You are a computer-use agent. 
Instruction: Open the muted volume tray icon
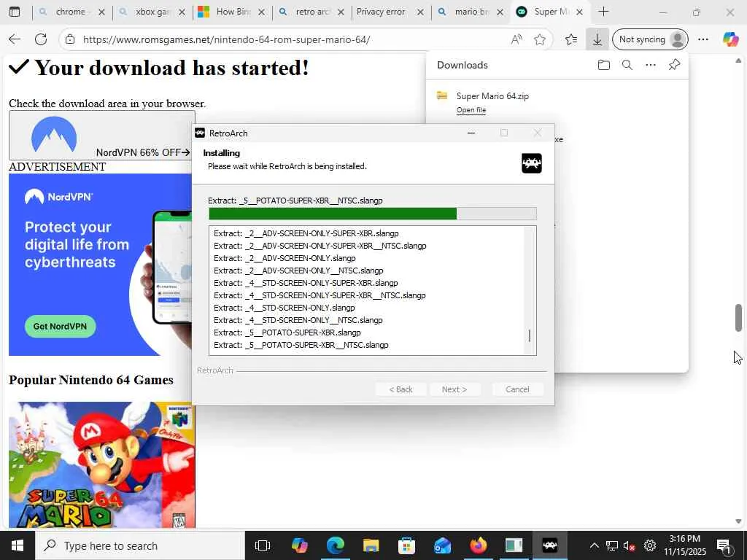pos(630,545)
